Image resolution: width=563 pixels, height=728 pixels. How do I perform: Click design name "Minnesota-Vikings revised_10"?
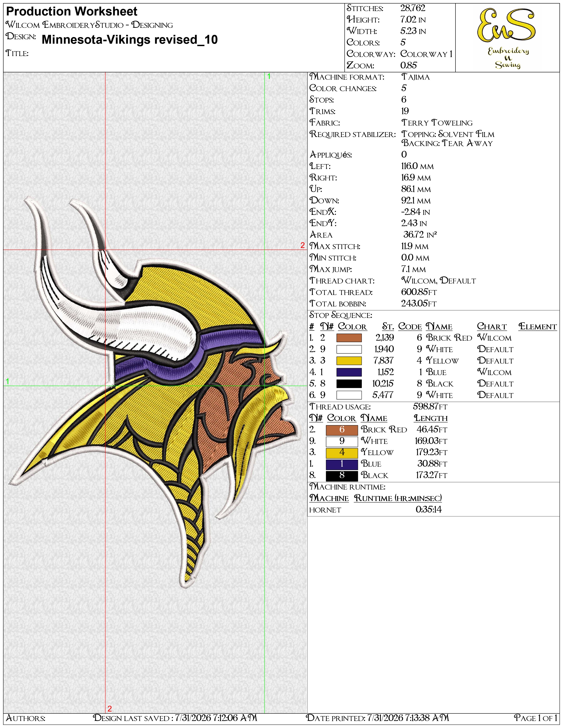coord(130,40)
